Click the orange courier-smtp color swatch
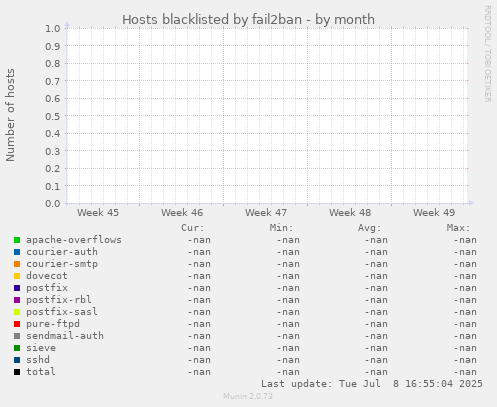497x407 pixels. (17, 264)
